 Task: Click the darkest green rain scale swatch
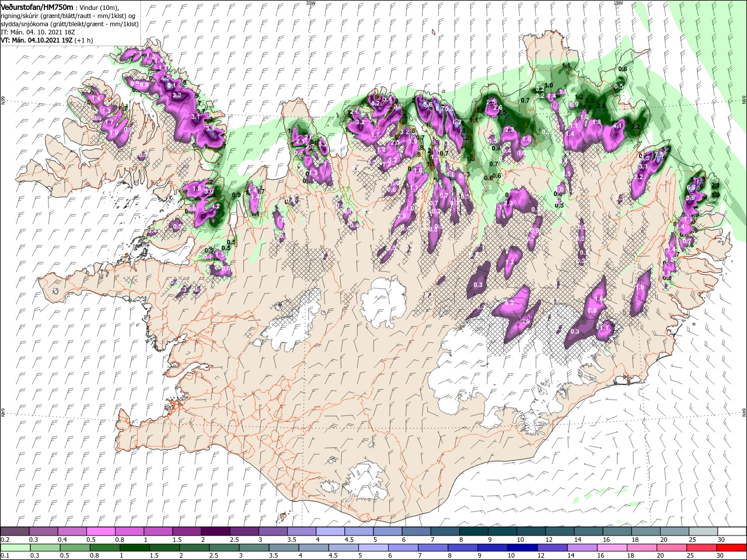[135, 548]
